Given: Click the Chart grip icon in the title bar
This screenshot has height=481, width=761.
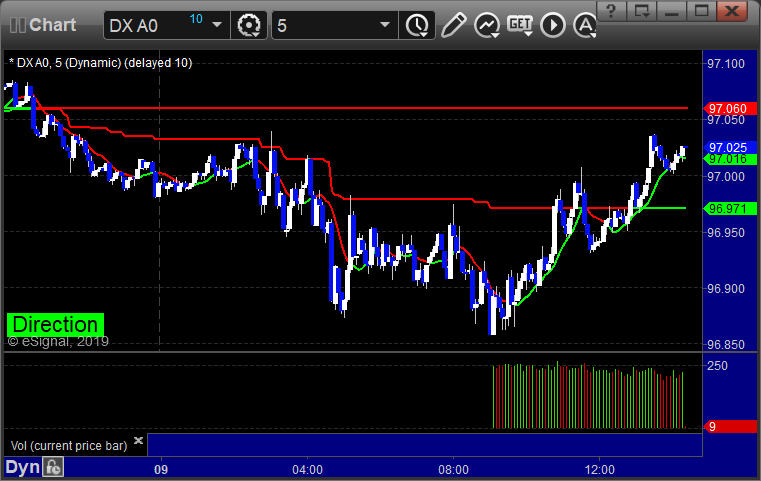Looking at the screenshot, I should pyautogui.click(x=17, y=25).
